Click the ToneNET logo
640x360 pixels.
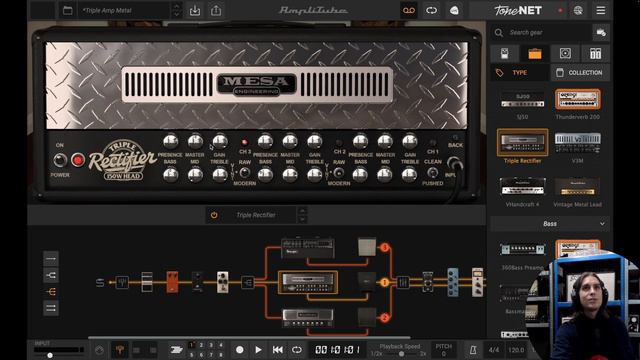click(x=518, y=10)
